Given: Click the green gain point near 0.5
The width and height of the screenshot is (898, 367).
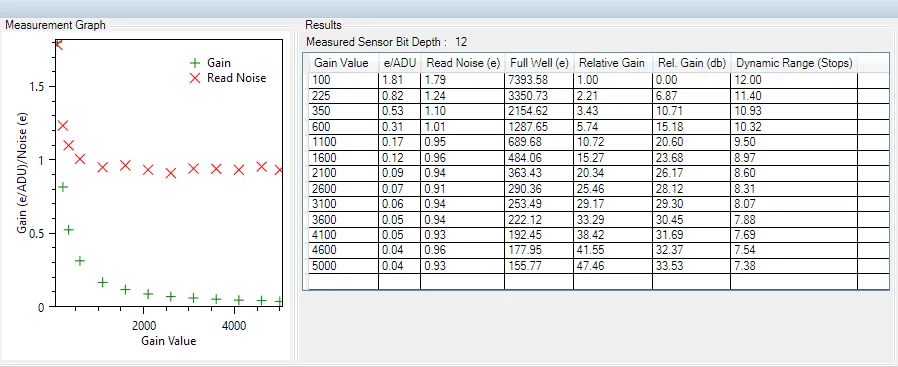Looking at the screenshot, I should 68,230.
